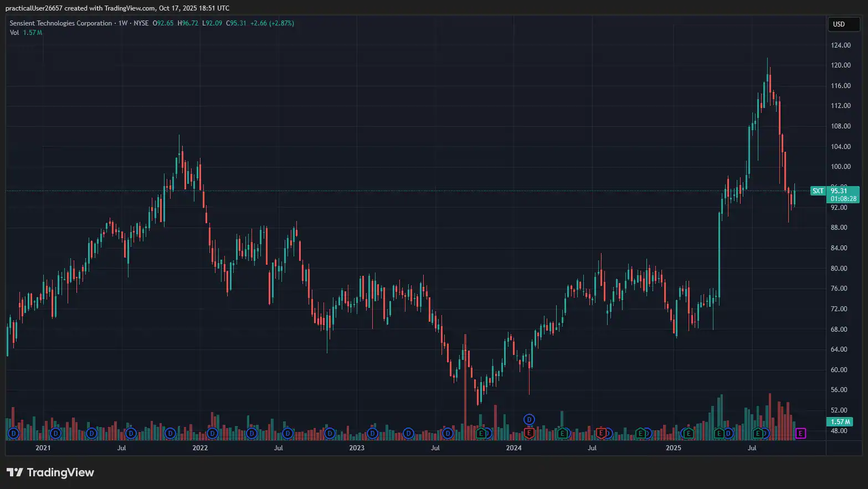
Task: Click the 2023 label on time axis
Action: click(x=357, y=447)
